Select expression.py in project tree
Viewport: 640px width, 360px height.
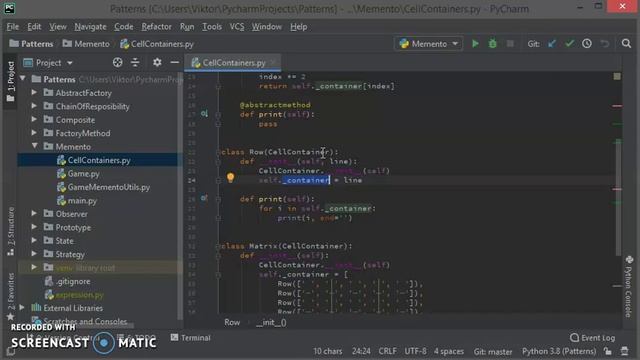tap(79, 295)
